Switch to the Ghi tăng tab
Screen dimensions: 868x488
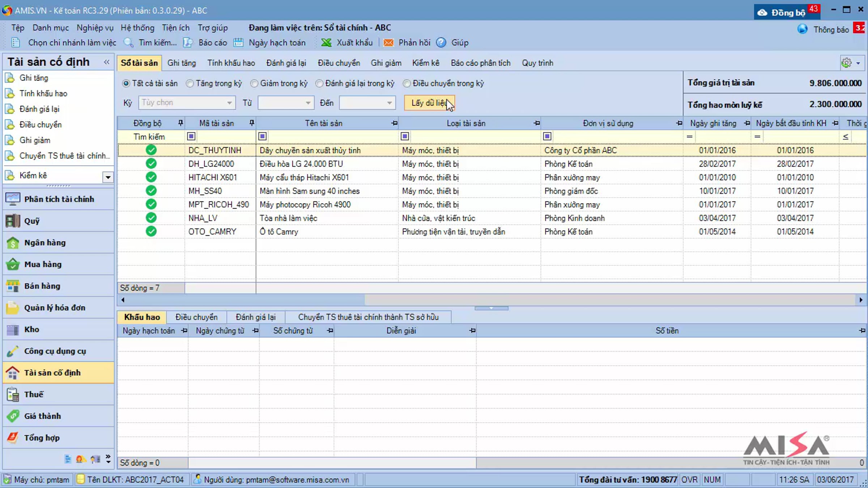(182, 63)
